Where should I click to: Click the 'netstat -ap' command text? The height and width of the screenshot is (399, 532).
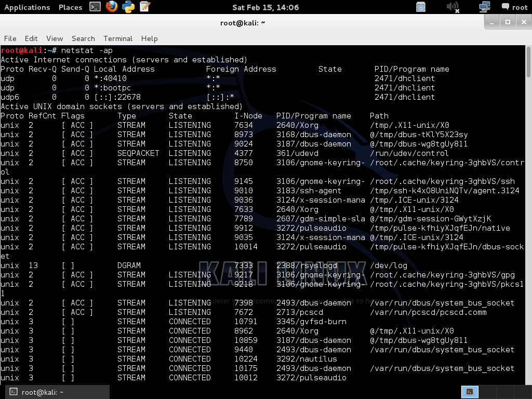(x=87, y=50)
